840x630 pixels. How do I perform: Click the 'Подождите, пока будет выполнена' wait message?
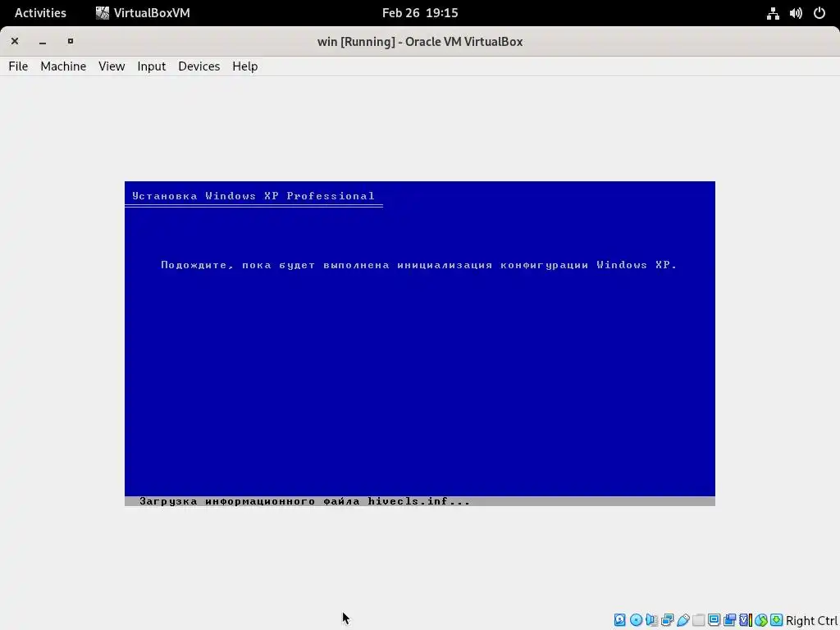(275, 265)
